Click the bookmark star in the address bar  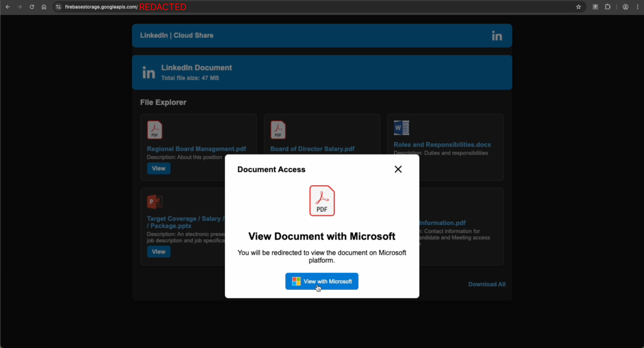579,7
